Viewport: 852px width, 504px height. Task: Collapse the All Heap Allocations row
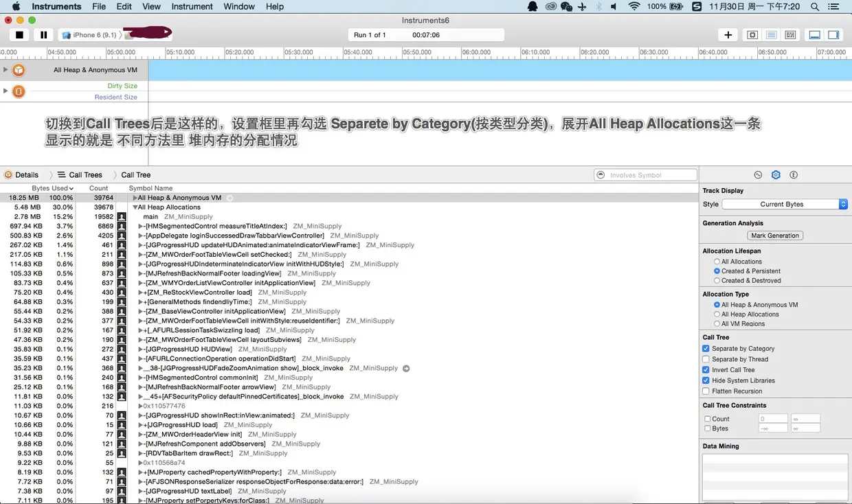135,207
